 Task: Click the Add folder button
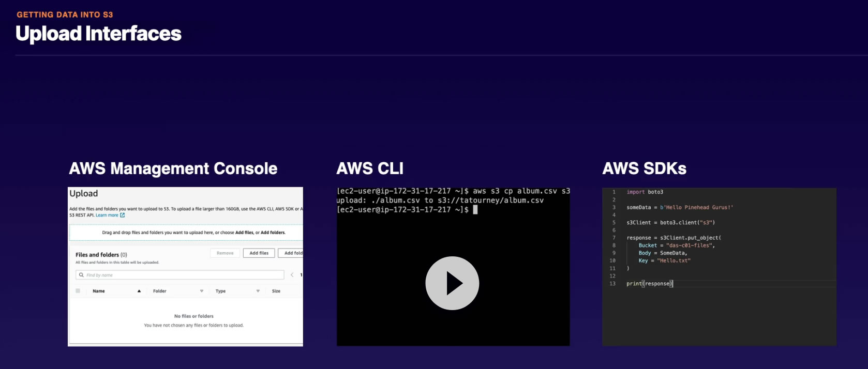coord(291,253)
